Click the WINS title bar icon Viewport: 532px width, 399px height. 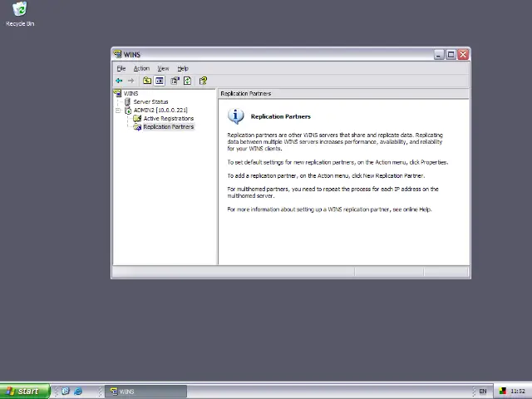pyautogui.click(x=118, y=54)
